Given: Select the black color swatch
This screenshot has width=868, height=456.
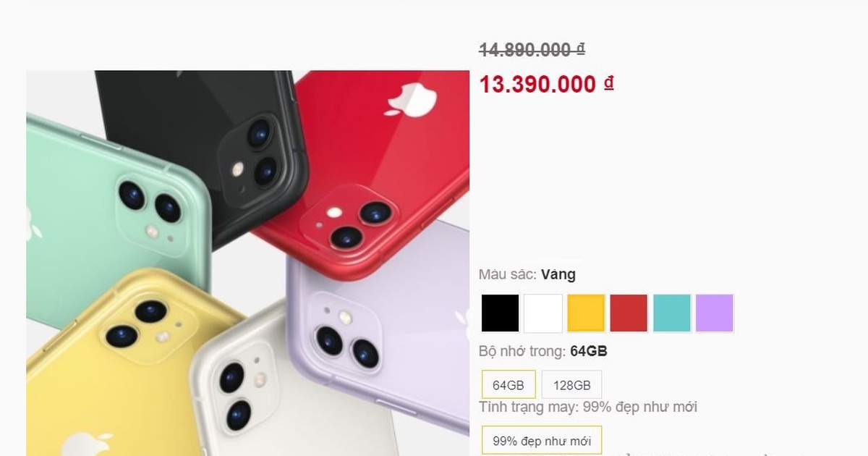Looking at the screenshot, I should (x=500, y=313).
